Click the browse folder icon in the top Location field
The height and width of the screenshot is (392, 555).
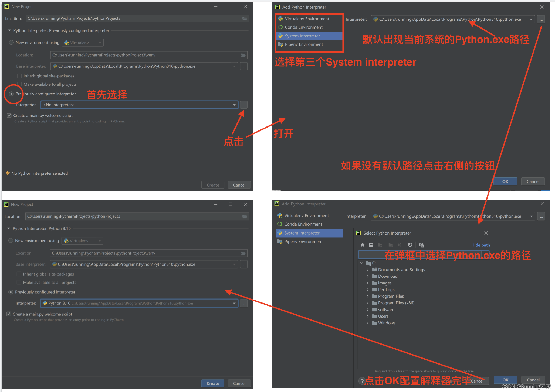click(245, 19)
